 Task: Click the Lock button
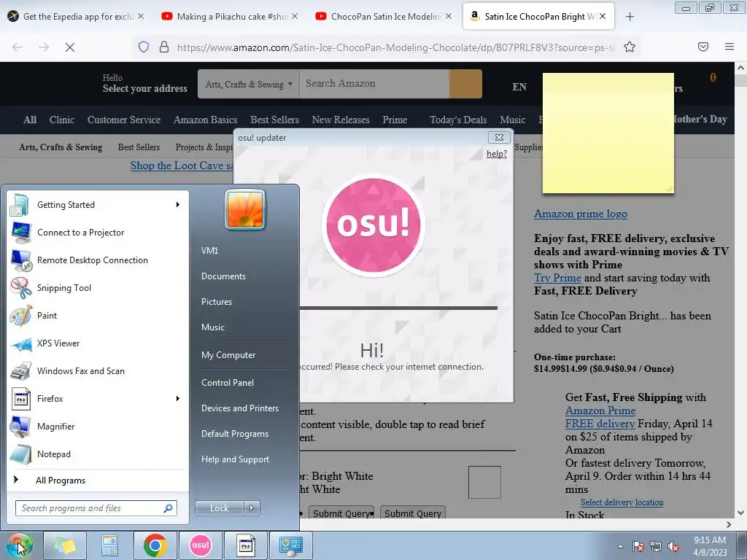point(219,508)
